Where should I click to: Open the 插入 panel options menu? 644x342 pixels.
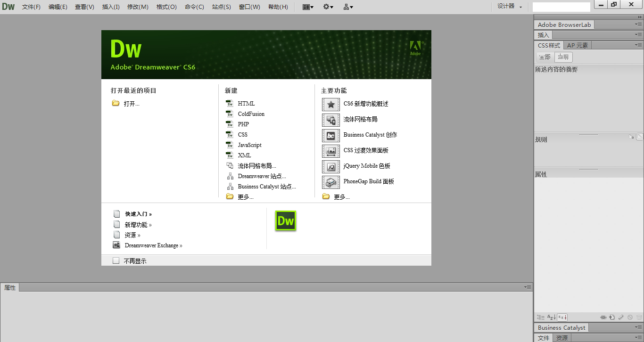(638, 35)
